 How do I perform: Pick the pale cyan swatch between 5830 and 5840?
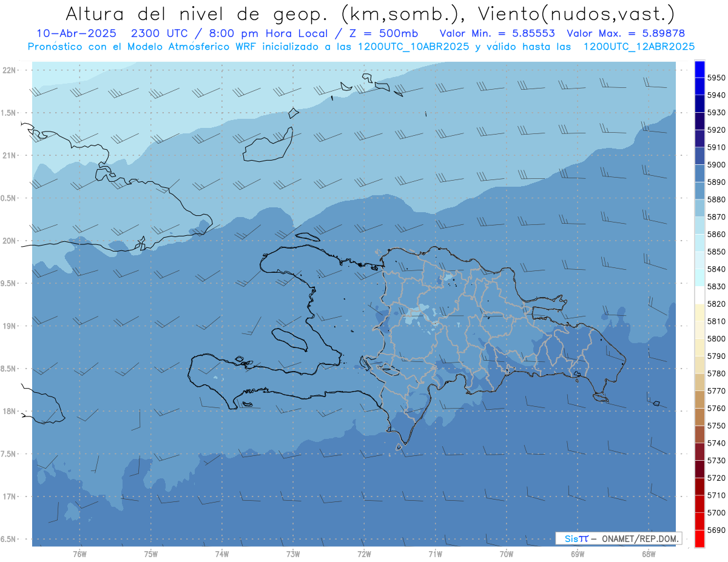(x=699, y=278)
